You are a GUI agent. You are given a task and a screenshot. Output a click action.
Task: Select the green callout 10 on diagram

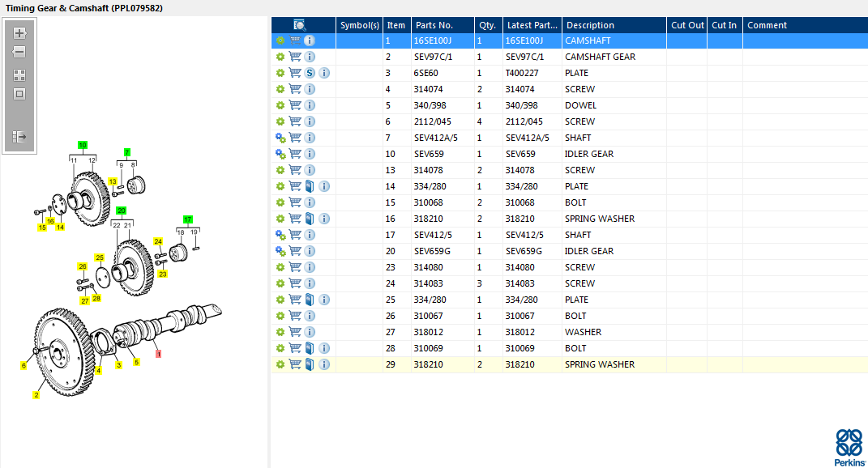(x=82, y=145)
